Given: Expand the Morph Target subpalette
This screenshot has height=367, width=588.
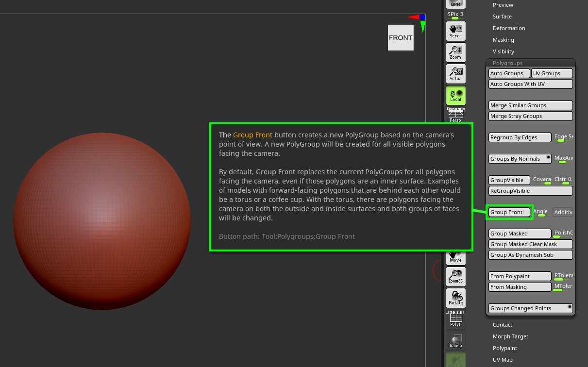Looking at the screenshot, I should pyautogui.click(x=510, y=336).
